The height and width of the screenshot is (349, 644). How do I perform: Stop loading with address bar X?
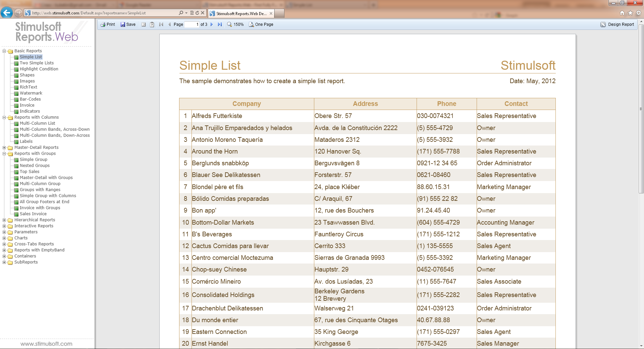click(203, 13)
